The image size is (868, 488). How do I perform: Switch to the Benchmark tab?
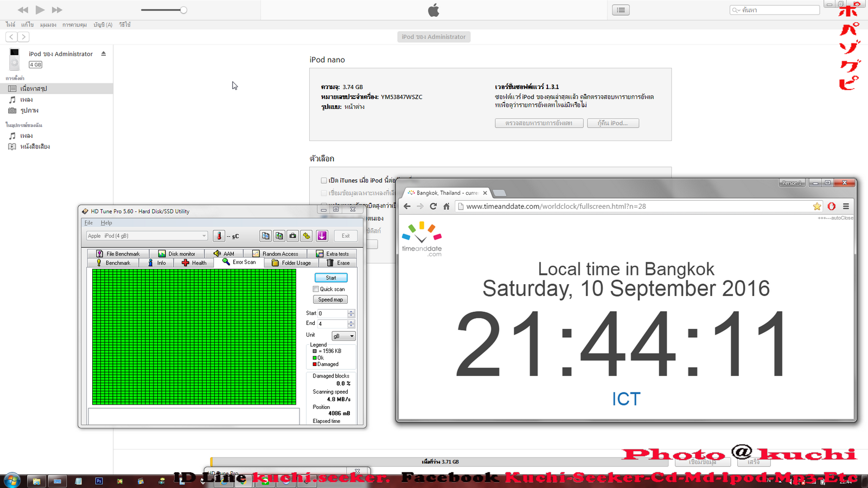click(113, 263)
